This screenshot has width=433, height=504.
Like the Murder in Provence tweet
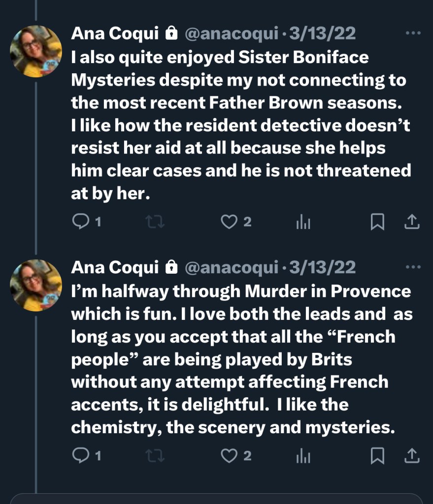[x=229, y=456]
